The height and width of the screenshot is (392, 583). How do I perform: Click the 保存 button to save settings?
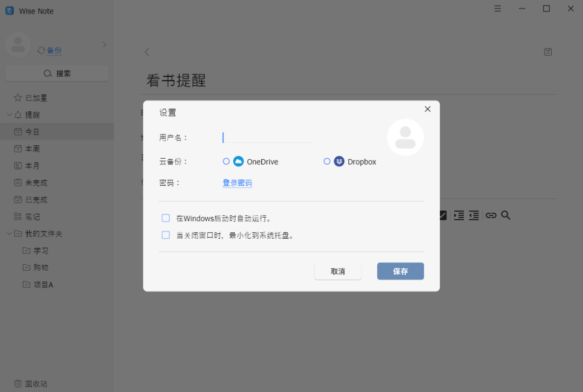tap(400, 271)
